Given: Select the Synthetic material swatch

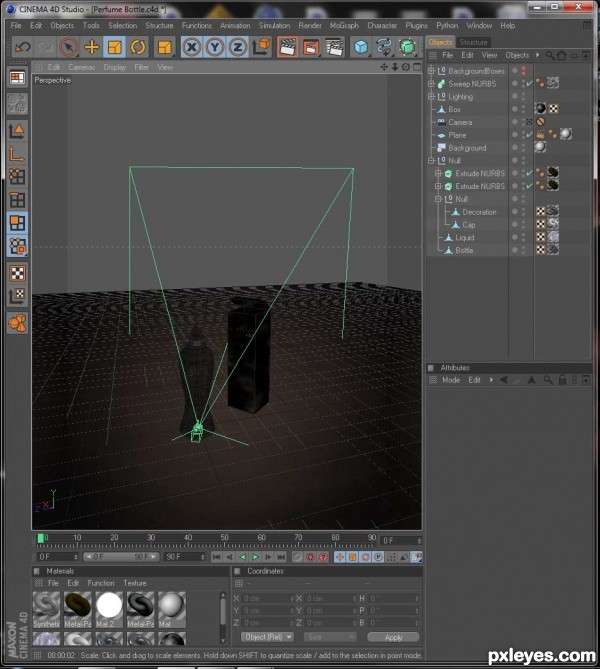Looking at the screenshot, I should tap(47, 609).
